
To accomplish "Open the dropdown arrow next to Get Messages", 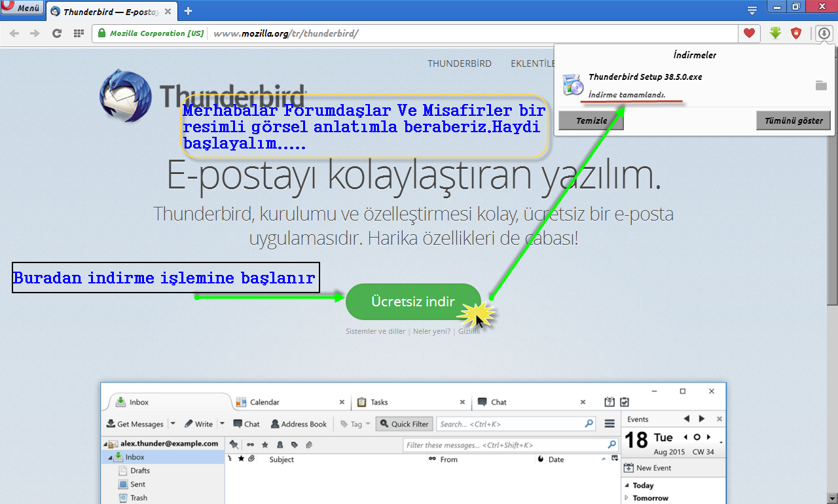I will tap(173, 424).
